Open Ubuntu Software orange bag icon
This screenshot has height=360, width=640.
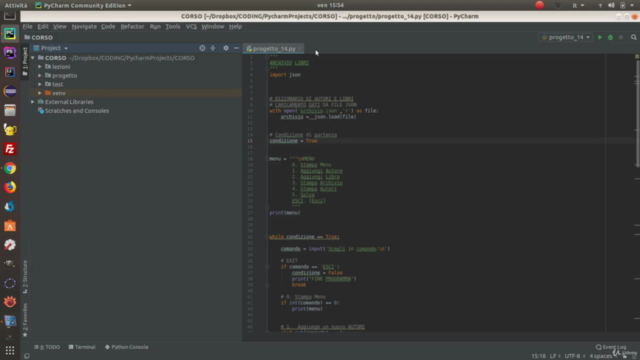point(10,226)
